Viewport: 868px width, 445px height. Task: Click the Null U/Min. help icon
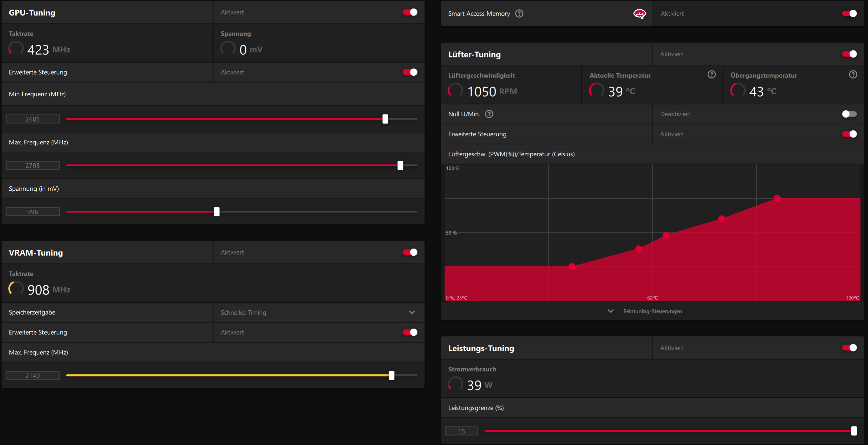pos(489,114)
